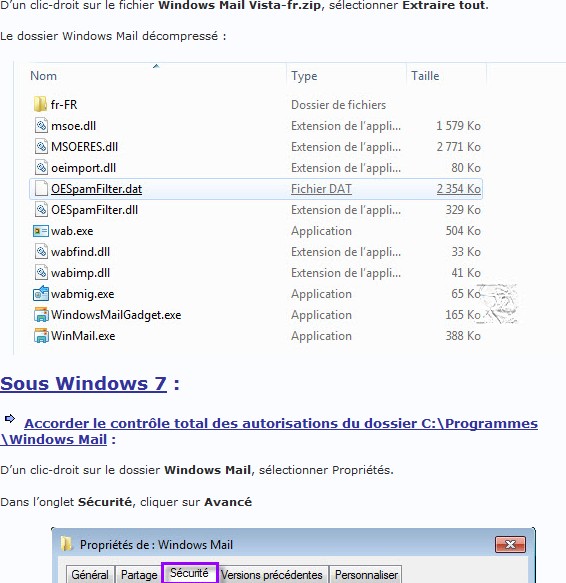This screenshot has width=566, height=583.
Task: Click the wabimp.dll file icon
Action: 41,273
